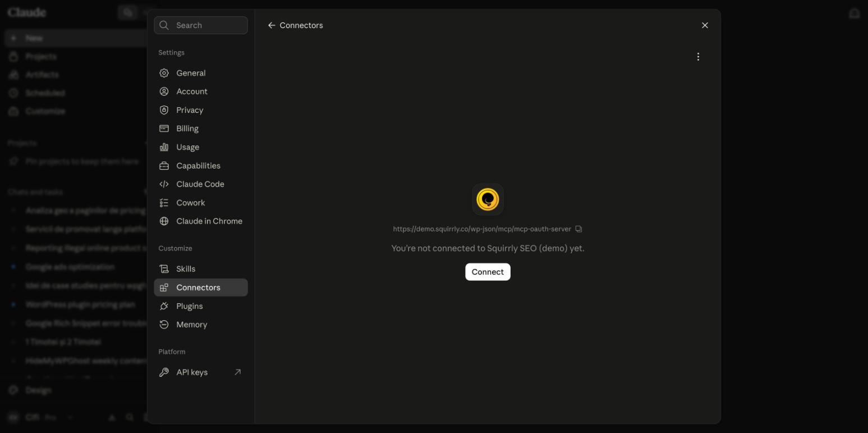Open API keys via the key icon
The image size is (868, 433).
click(x=164, y=372)
